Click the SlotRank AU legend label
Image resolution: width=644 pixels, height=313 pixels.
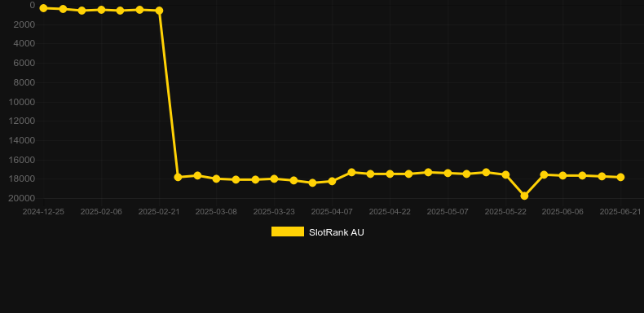coord(337,232)
